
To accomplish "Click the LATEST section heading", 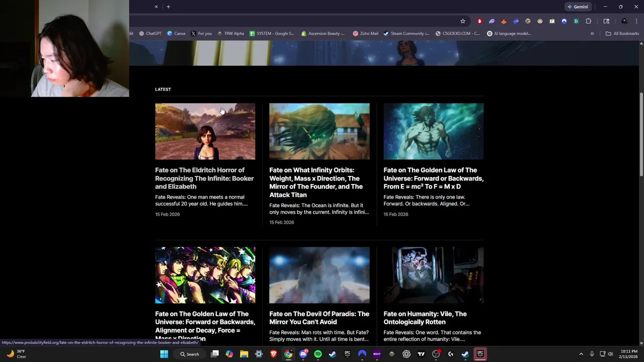I will tap(163, 89).
